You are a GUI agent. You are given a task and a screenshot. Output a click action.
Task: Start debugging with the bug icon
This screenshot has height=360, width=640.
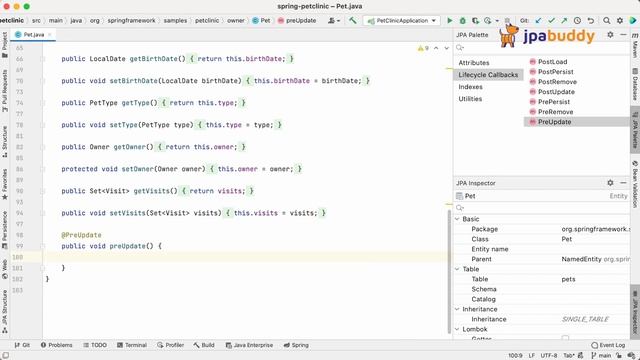point(462,20)
